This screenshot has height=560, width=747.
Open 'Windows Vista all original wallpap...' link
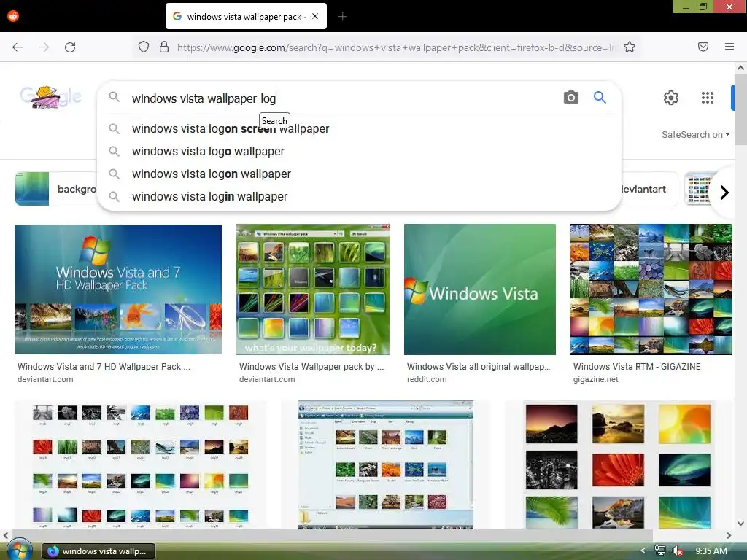tap(479, 367)
